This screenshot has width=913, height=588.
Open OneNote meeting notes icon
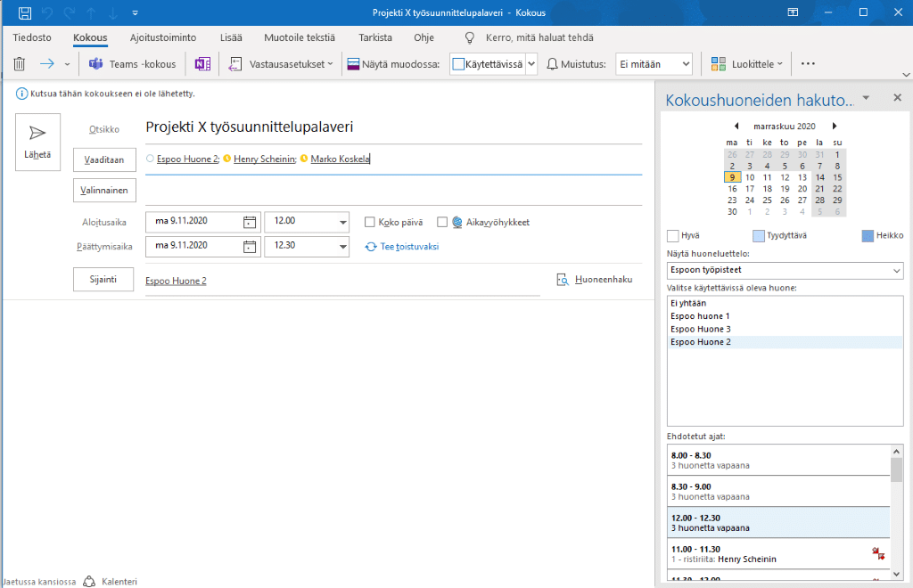(x=202, y=64)
